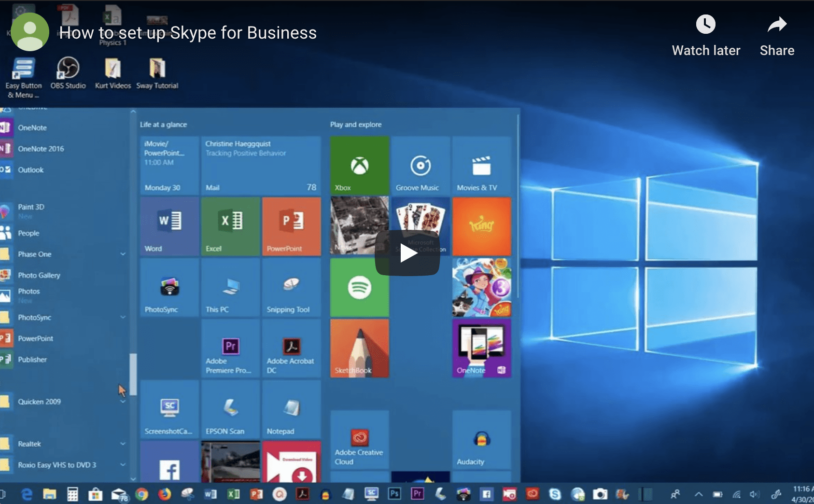The width and height of the screenshot is (814, 504).
Task: Open the Snipping Tool tile
Action: pos(291,287)
